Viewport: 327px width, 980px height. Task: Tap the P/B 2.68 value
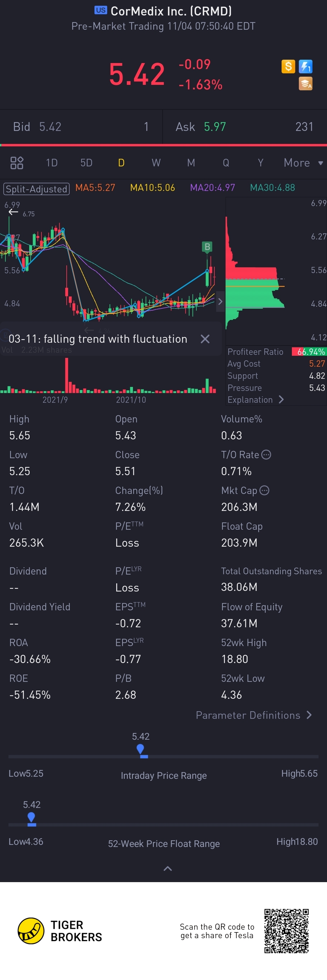pos(125,695)
